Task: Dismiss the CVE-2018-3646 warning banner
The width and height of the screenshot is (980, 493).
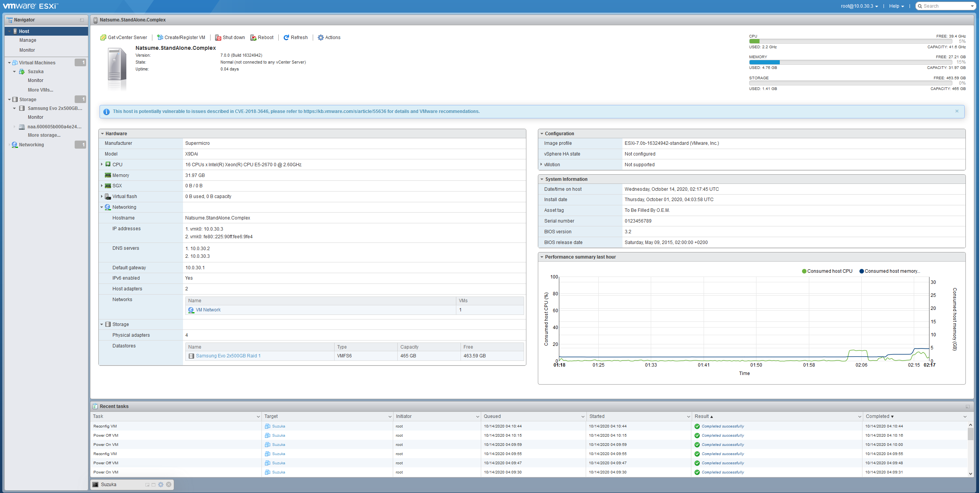Action: coord(957,111)
